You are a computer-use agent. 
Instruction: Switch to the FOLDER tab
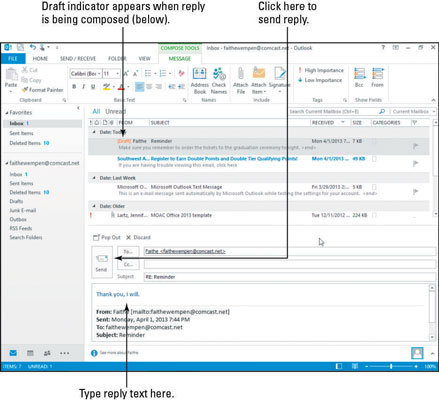coord(117,59)
